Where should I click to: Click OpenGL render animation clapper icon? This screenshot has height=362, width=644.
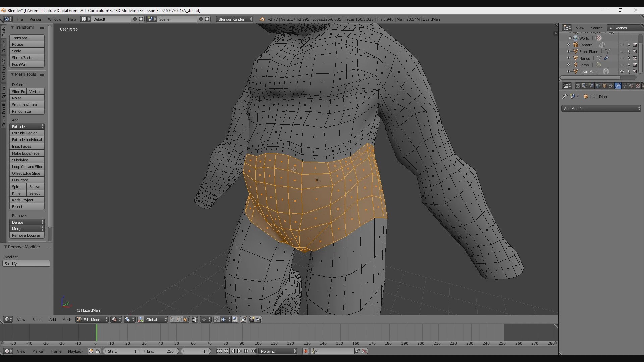coord(258,319)
